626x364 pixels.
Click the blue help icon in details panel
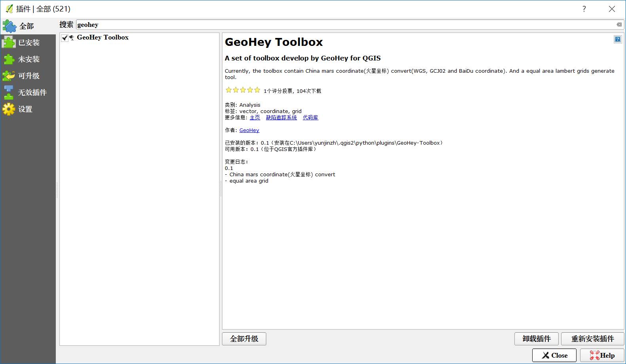618,39
